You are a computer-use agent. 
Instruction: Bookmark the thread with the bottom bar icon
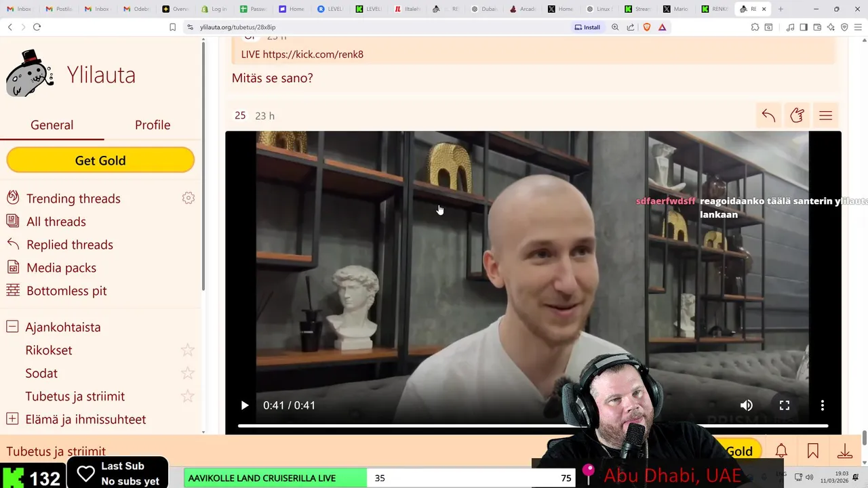pyautogui.click(x=813, y=451)
